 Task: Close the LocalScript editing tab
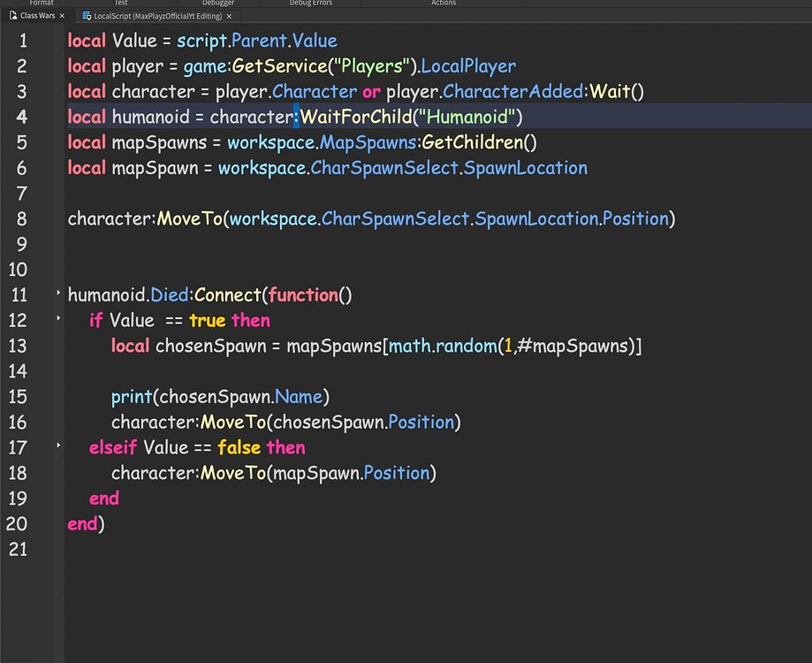pos(228,15)
